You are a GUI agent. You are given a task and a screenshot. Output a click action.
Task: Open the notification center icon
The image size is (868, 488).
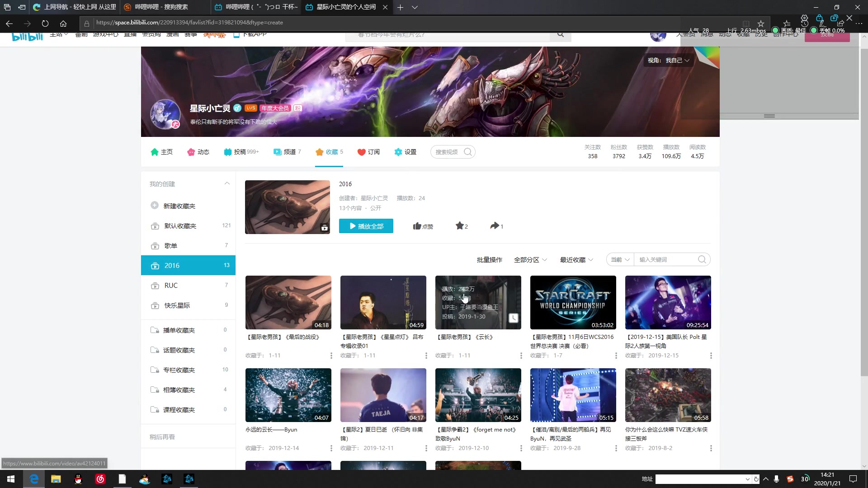[853, 479]
